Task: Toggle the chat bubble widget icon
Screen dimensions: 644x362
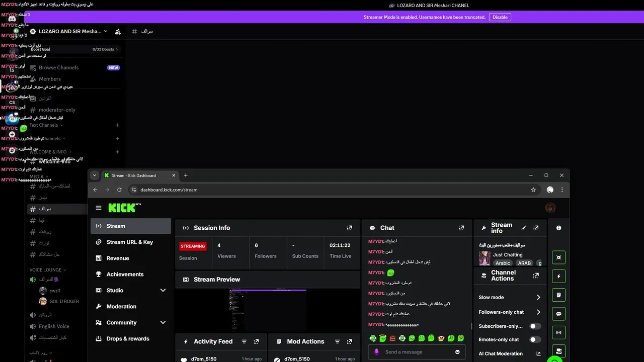Action: [558, 314]
